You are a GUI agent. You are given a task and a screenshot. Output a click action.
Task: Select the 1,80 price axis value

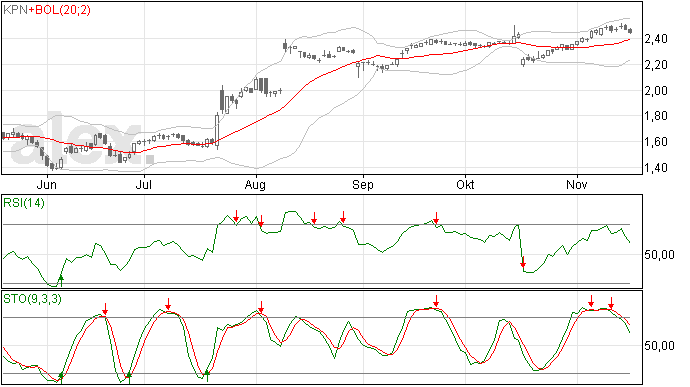656,116
